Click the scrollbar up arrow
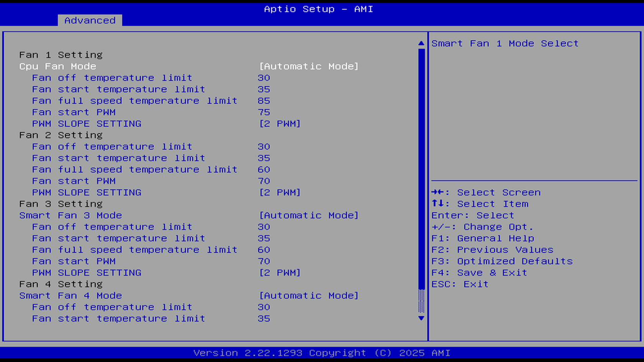The height and width of the screenshot is (362, 644). click(421, 43)
